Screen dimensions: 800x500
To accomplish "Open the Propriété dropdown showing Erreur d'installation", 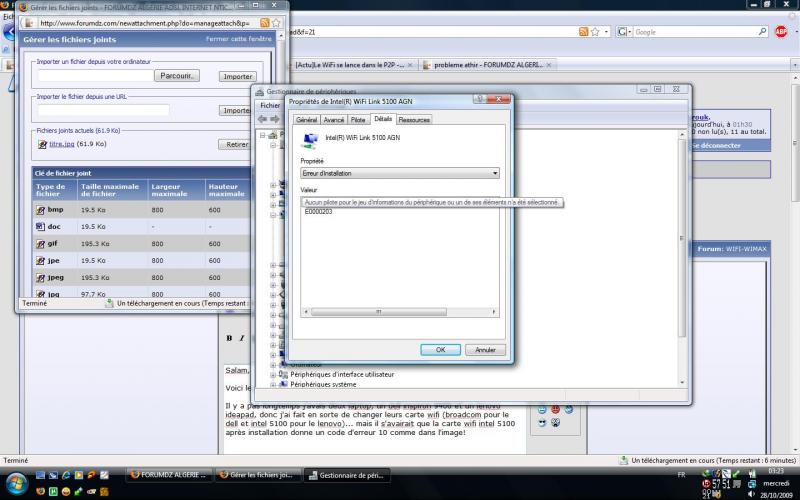I will 399,173.
